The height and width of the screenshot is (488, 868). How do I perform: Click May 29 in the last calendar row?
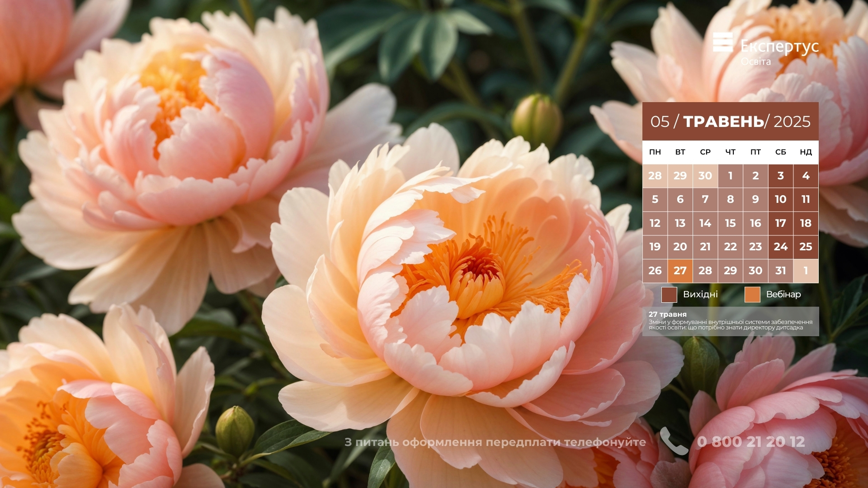click(731, 271)
